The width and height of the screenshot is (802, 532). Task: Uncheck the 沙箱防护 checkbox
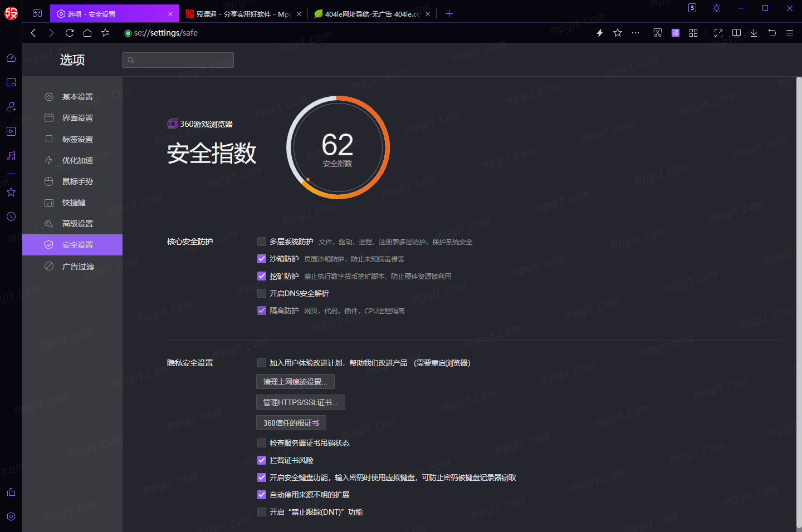click(262, 259)
